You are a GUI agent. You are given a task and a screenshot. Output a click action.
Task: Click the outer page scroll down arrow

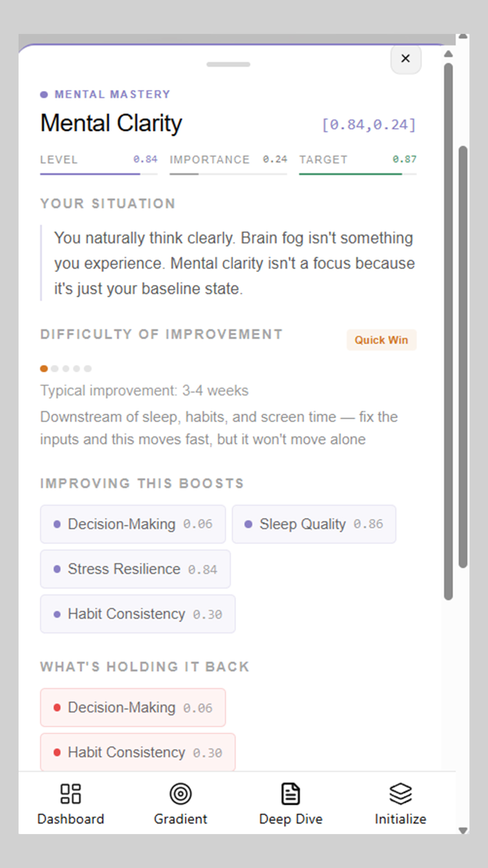463,830
